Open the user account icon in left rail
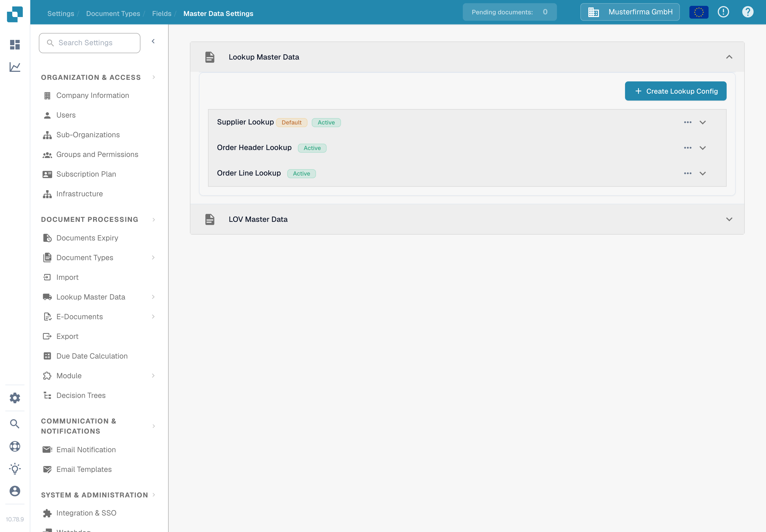 coord(15,491)
